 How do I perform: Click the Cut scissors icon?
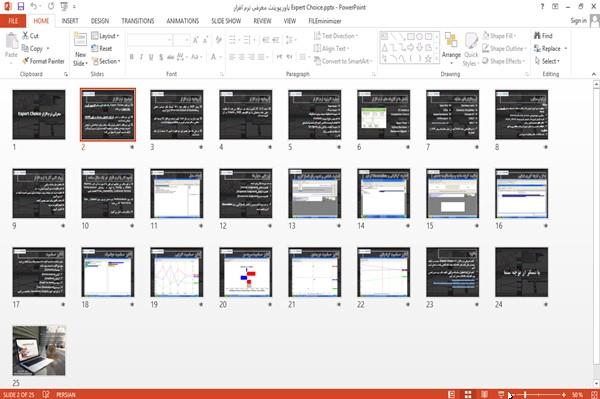click(x=25, y=36)
